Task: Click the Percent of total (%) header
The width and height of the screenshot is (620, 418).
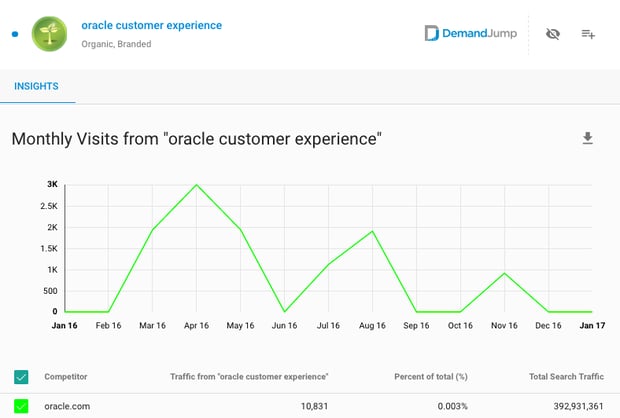Action: click(431, 376)
